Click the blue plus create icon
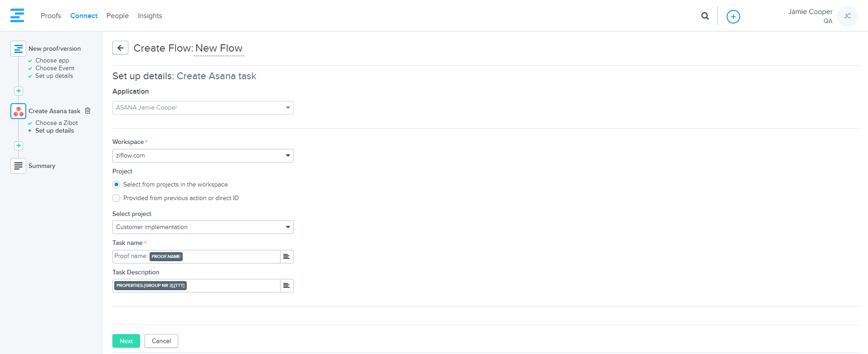The width and height of the screenshot is (868, 354). point(733,17)
